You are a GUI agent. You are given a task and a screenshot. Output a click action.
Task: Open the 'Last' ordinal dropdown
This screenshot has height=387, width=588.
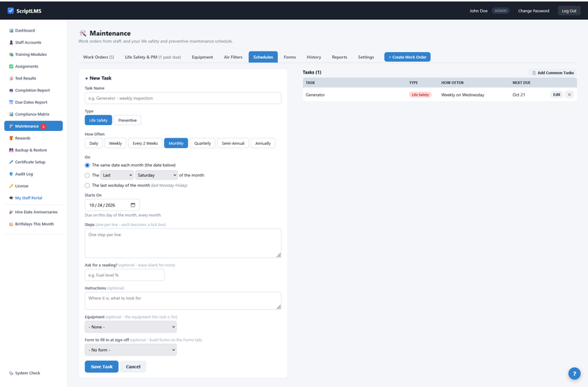117,175
